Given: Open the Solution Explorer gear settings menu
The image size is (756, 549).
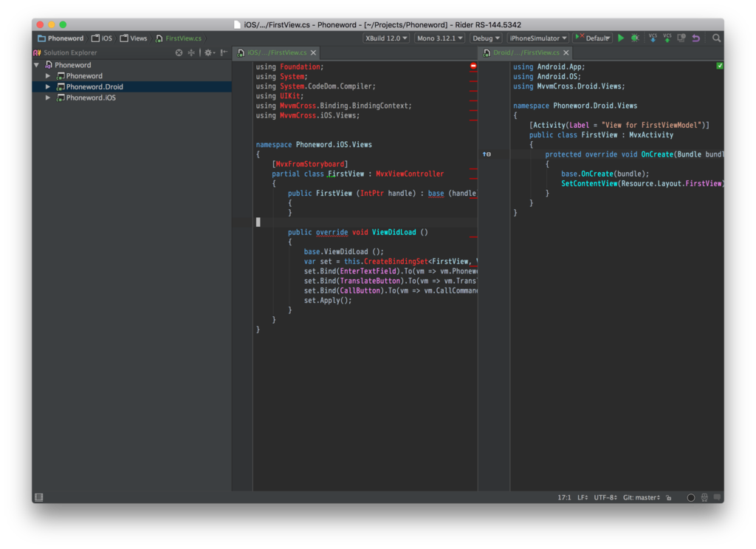Looking at the screenshot, I should point(209,52).
